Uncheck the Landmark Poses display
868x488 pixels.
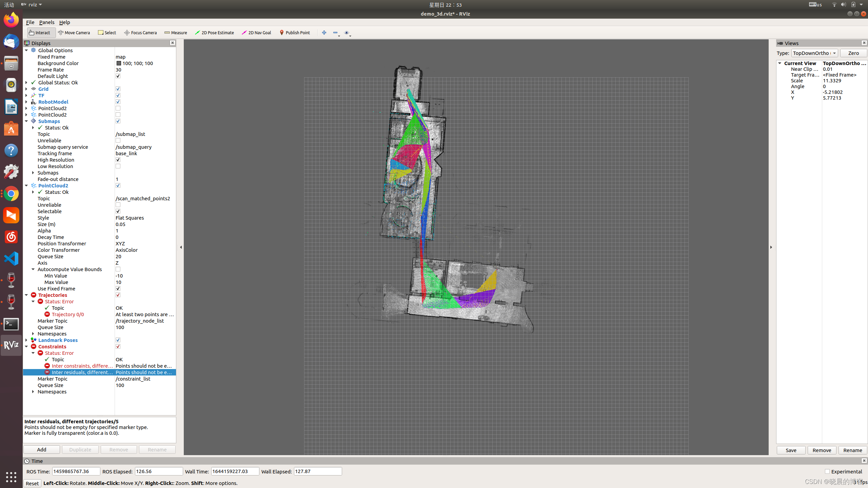click(x=118, y=340)
